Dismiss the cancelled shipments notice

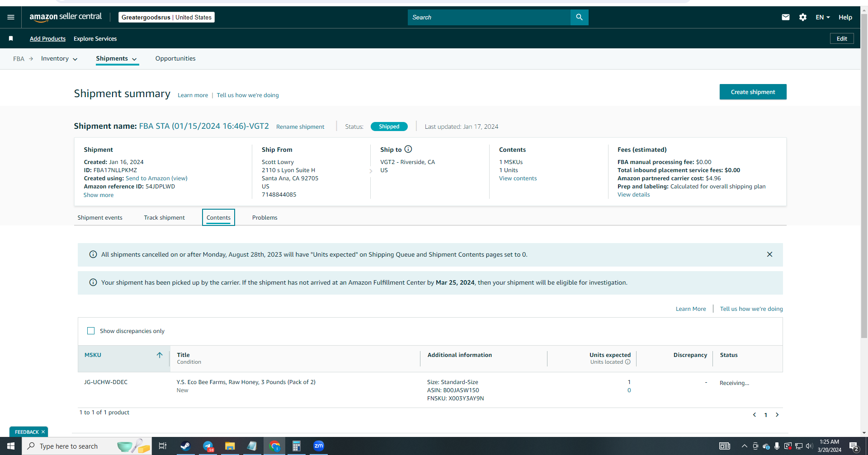click(x=769, y=254)
